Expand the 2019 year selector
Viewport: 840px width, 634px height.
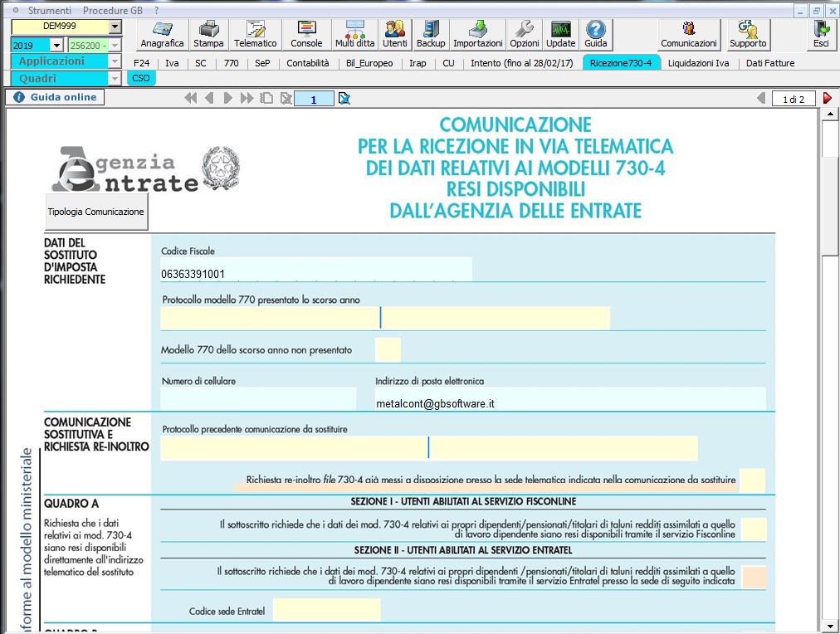point(38,44)
